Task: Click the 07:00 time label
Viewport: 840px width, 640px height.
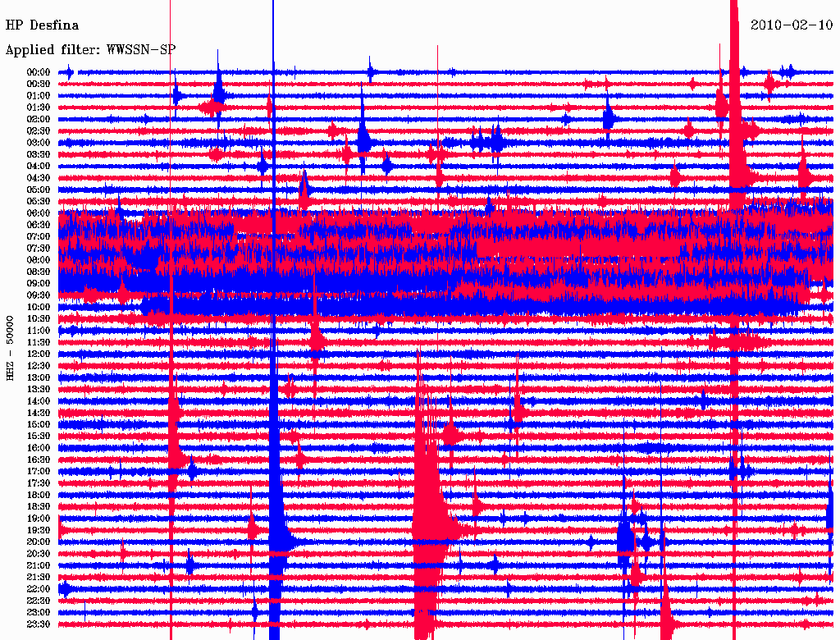Action: (39, 236)
